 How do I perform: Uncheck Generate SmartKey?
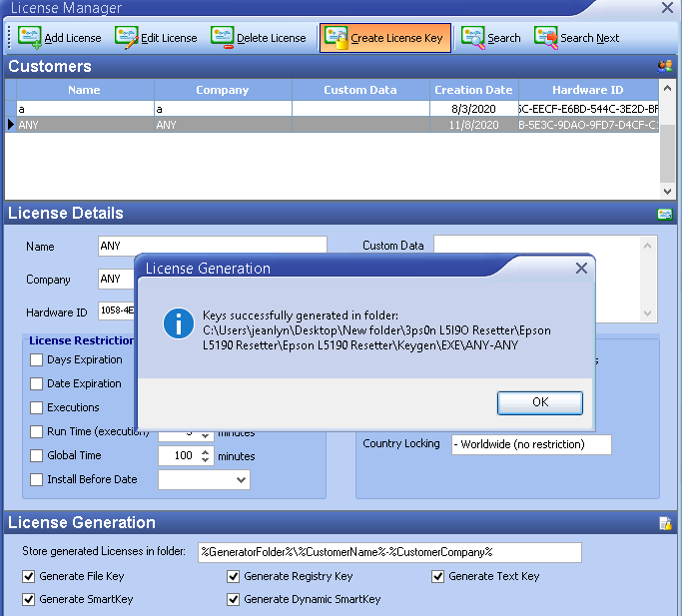click(29, 599)
